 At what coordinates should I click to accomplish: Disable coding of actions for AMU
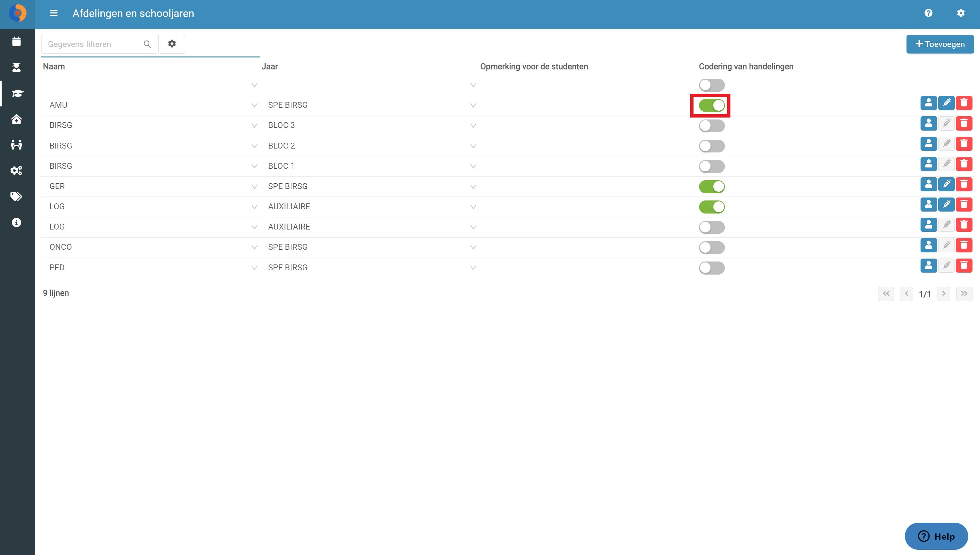(x=711, y=105)
